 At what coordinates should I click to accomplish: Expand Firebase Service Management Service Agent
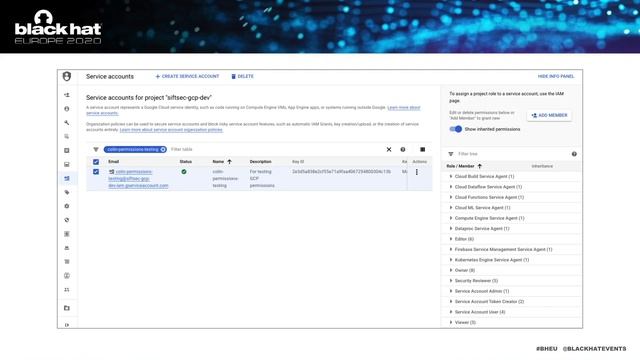pos(451,249)
